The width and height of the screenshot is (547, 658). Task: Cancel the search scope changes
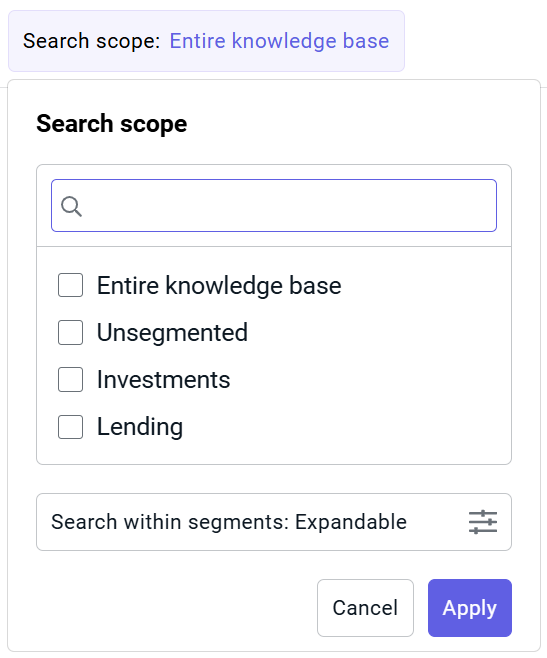[x=365, y=608]
